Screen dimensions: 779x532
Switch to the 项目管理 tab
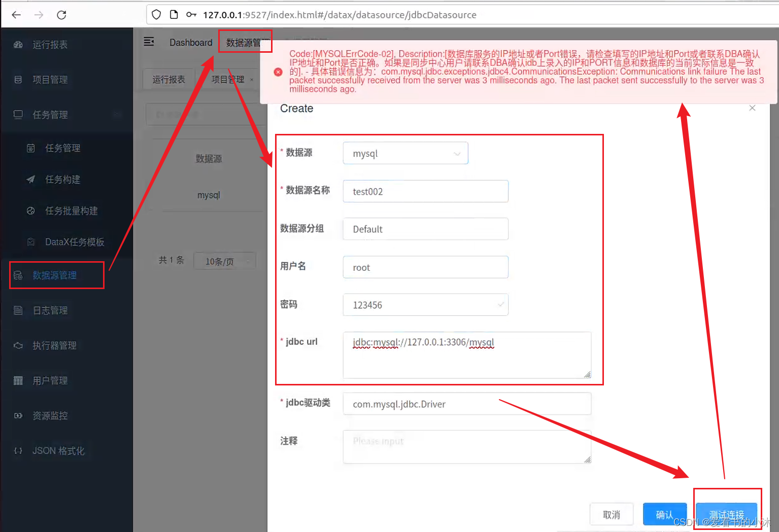pos(228,80)
